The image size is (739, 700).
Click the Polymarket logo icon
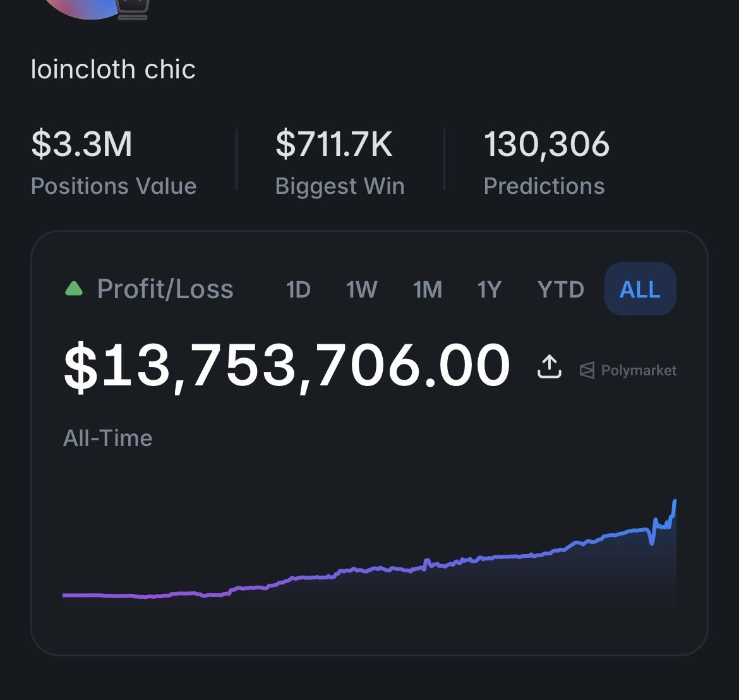(587, 370)
